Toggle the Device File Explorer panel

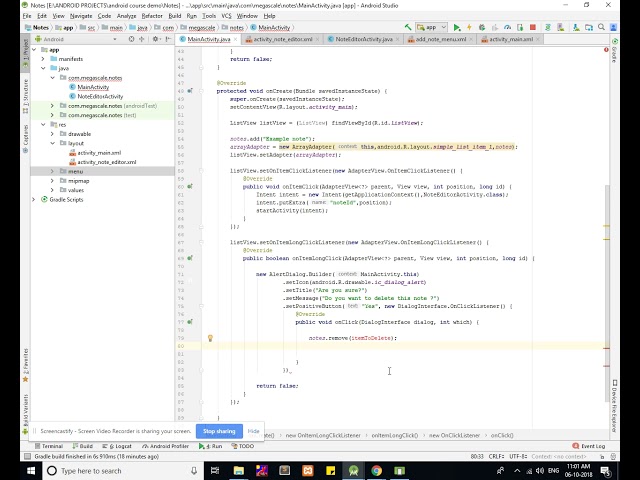point(614,406)
